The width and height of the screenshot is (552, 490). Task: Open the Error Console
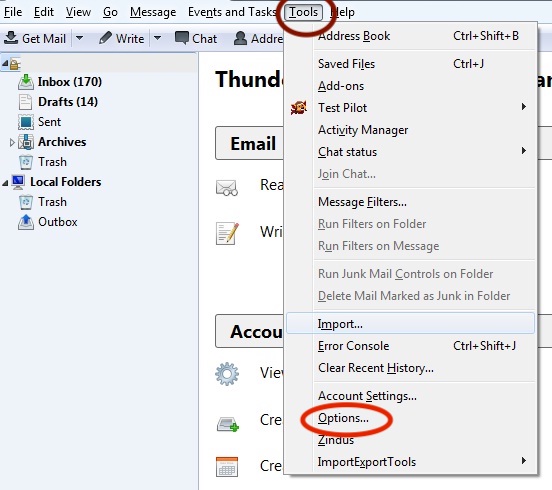click(x=411, y=346)
